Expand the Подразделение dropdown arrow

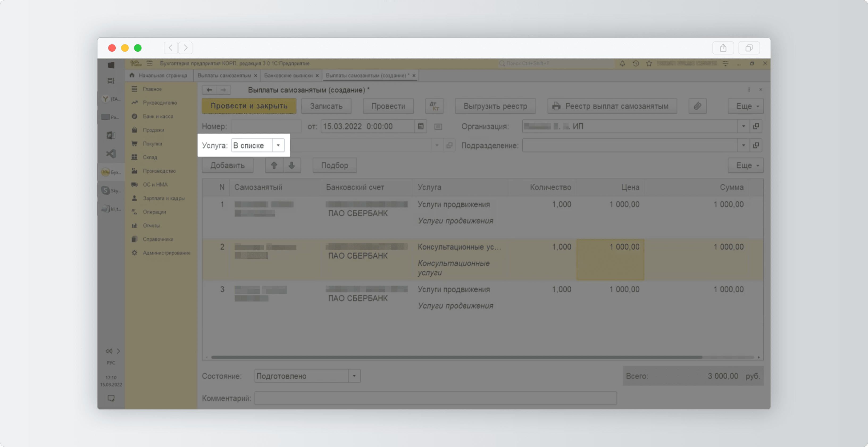tap(743, 145)
